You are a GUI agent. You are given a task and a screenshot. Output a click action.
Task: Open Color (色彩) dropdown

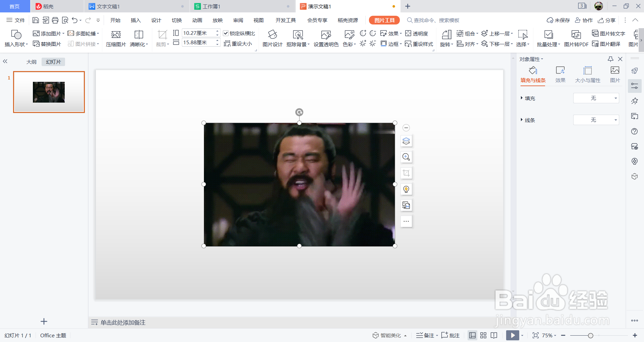coord(350,38)
